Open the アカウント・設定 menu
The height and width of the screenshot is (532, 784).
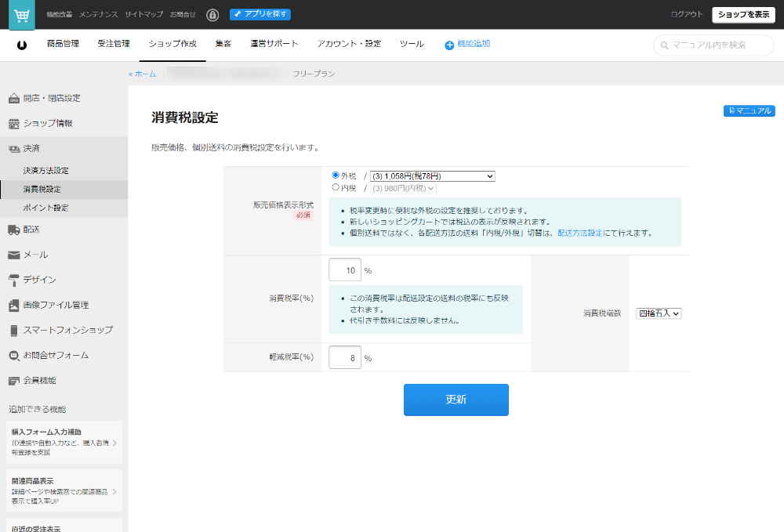tap(349, 44)
